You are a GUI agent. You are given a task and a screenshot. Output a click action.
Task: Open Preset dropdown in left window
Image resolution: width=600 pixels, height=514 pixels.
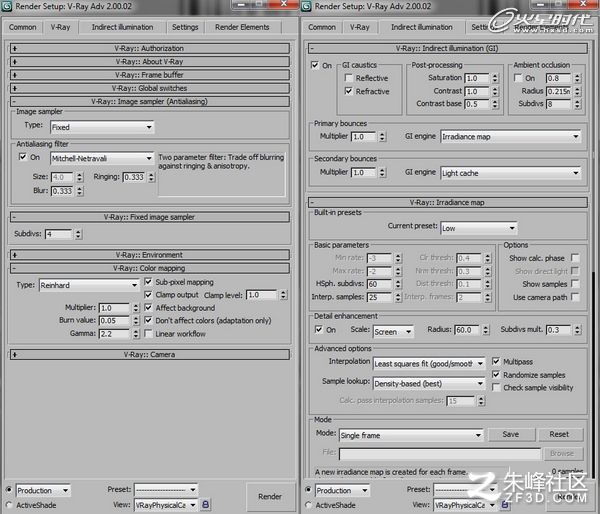coord(166,490)
